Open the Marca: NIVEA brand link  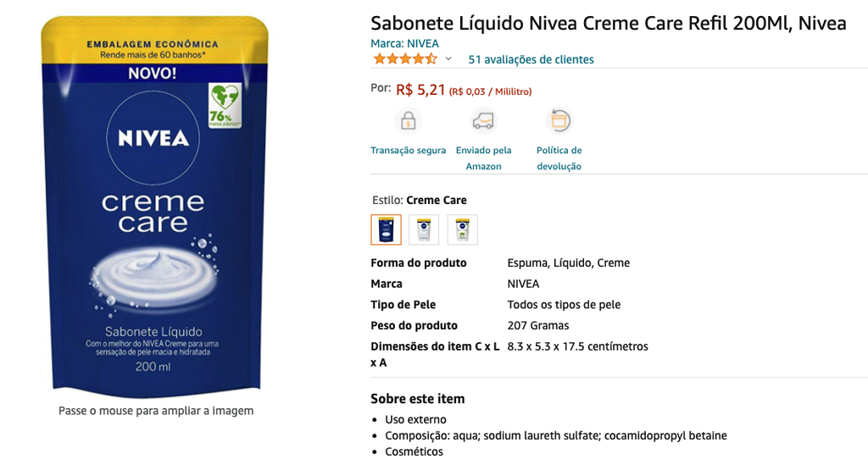click(404, 44)
